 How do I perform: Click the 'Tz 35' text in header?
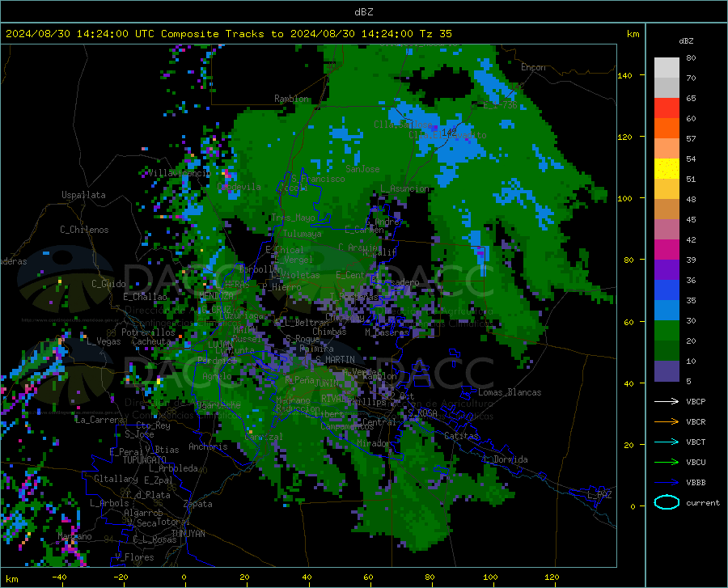point(435,34)
